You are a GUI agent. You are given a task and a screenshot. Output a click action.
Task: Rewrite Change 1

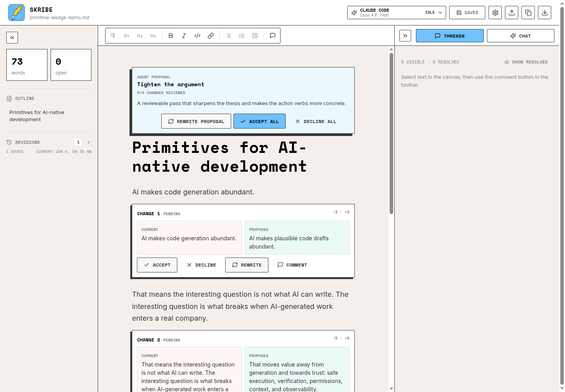pyautogui.click(x=247, y=265)
